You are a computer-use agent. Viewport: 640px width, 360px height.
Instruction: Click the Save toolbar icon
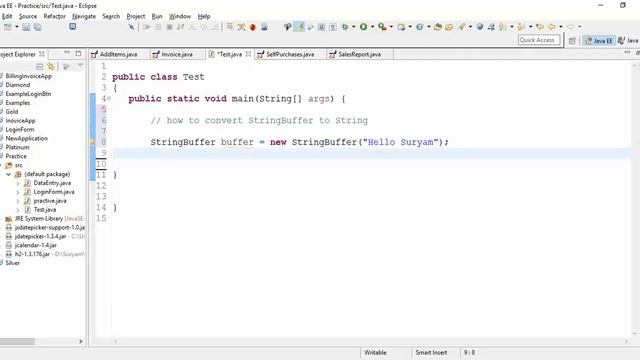(26, 27)
